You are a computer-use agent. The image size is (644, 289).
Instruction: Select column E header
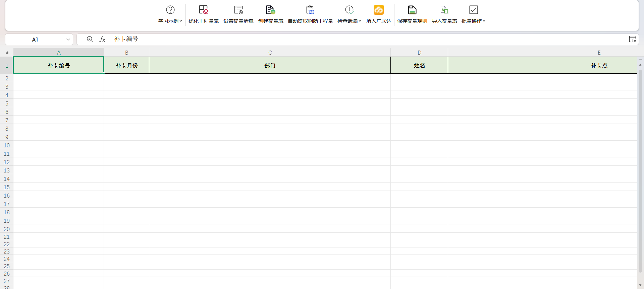543,53
